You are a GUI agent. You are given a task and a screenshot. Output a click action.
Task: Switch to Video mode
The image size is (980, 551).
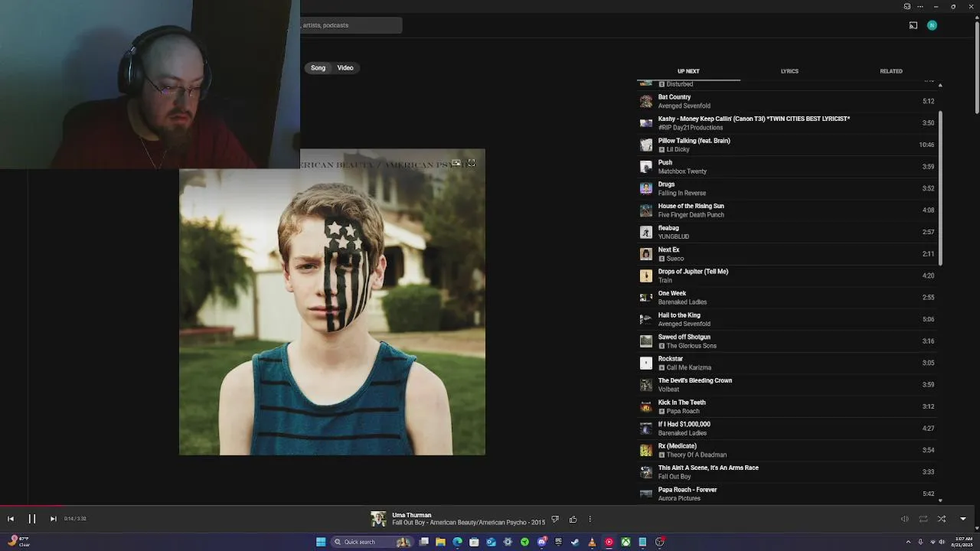[x=345, y=68]
